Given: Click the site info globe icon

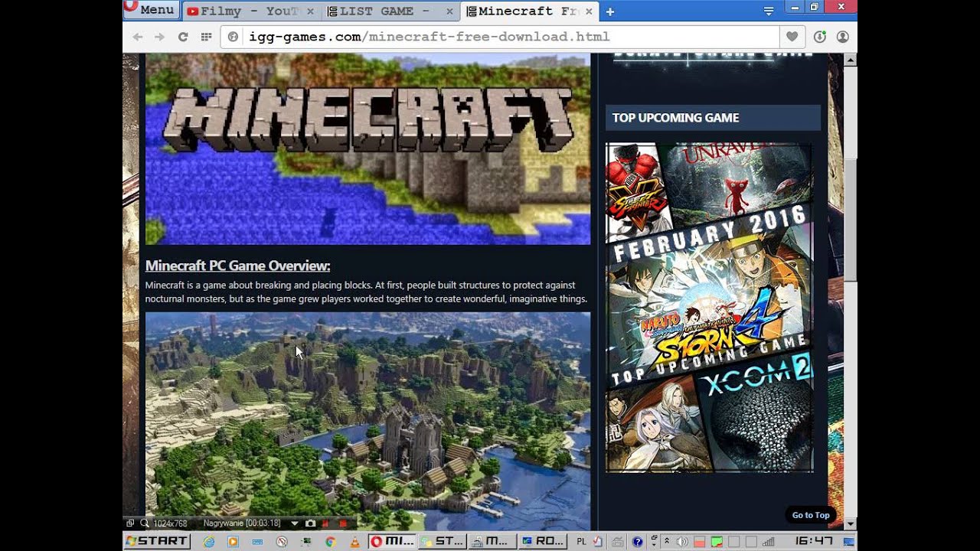Looking at the screenshot, I should tap(234, 37).
